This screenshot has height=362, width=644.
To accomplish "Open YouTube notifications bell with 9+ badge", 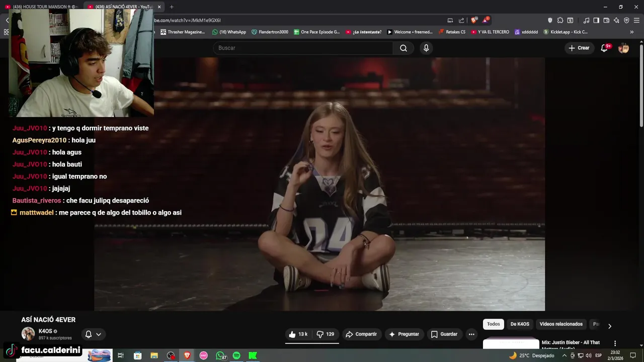I will click(604, 48).
